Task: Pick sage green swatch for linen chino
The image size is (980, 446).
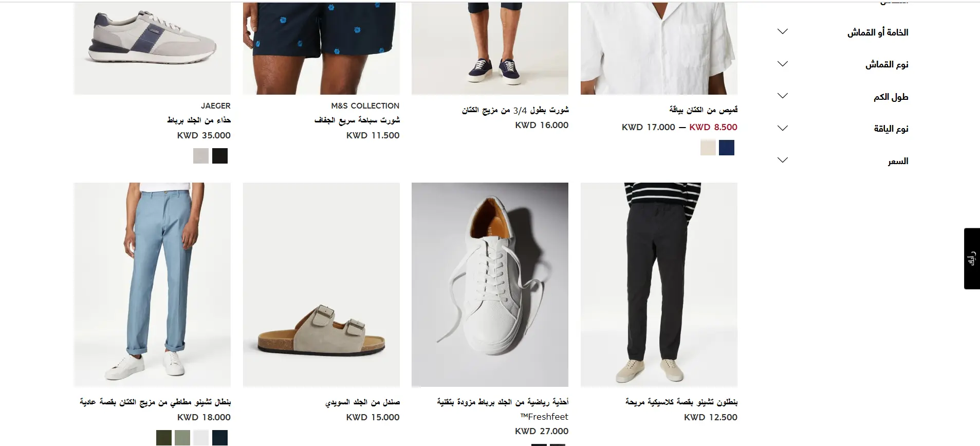Action: click(182, 438)
